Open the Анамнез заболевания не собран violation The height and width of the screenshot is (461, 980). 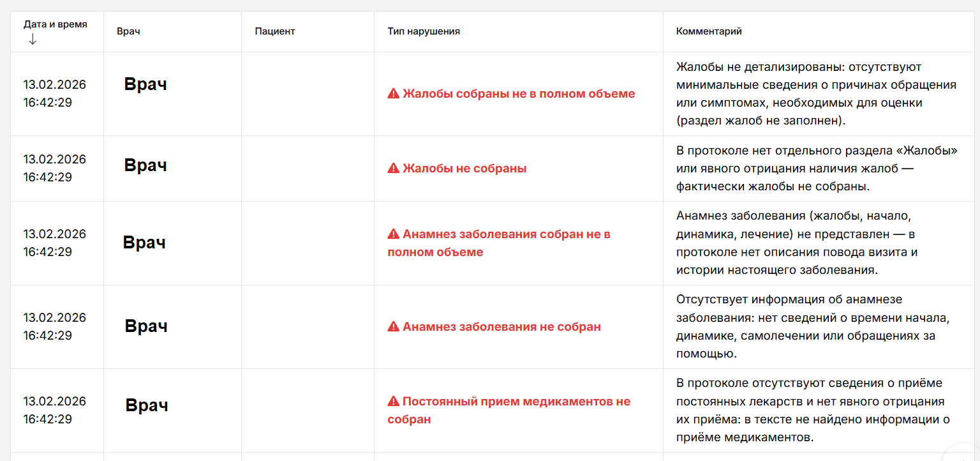(x=501, y=327)
